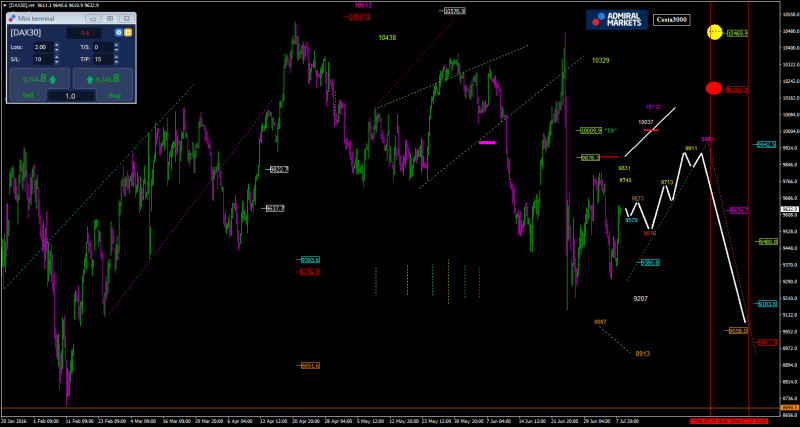The height and width of the screenshot is (427, 800).
Task: Click the green up arrow on Buy price
Action: (92, 78)
